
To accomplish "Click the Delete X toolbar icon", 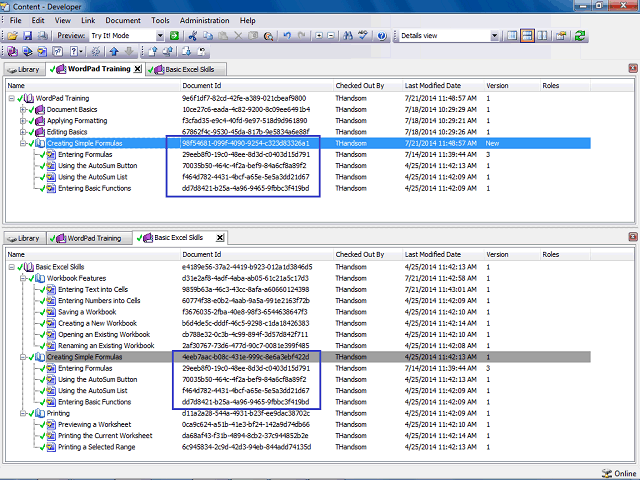I will (x=238, y=36).
